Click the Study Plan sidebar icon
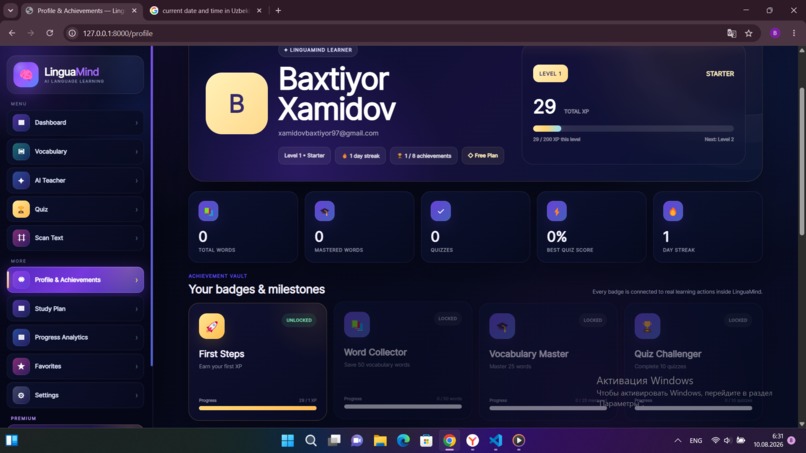 pyautogui.click(x=21, y=309)
